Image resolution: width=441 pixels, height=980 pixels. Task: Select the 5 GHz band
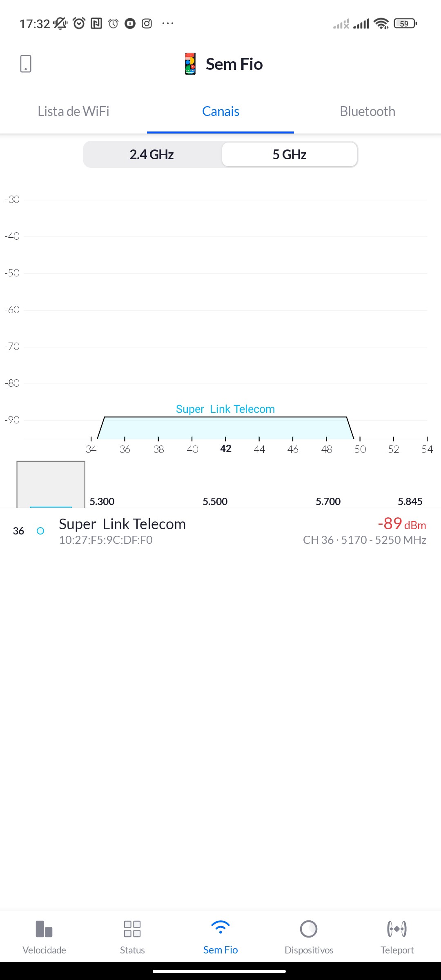290,154
